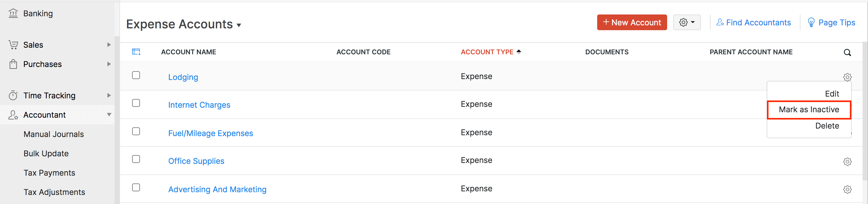The image size is (868, 204).
Task: Open the Find Accountants link
Action: pyautogui.click(x=753, y=23)
